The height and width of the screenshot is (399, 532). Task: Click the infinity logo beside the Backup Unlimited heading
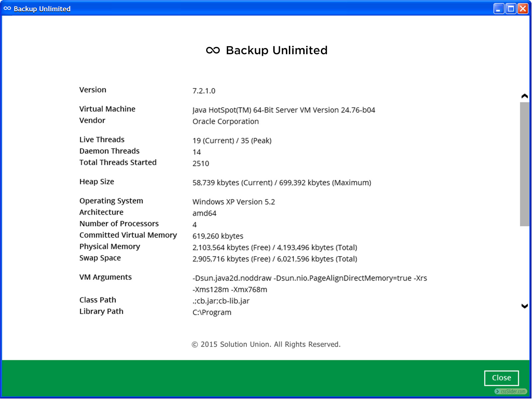213,50
